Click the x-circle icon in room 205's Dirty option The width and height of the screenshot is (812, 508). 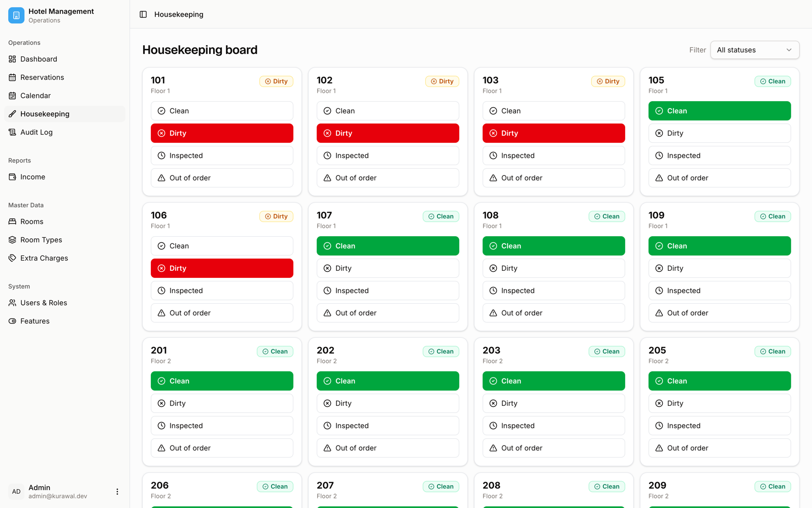tap(659, 403)
